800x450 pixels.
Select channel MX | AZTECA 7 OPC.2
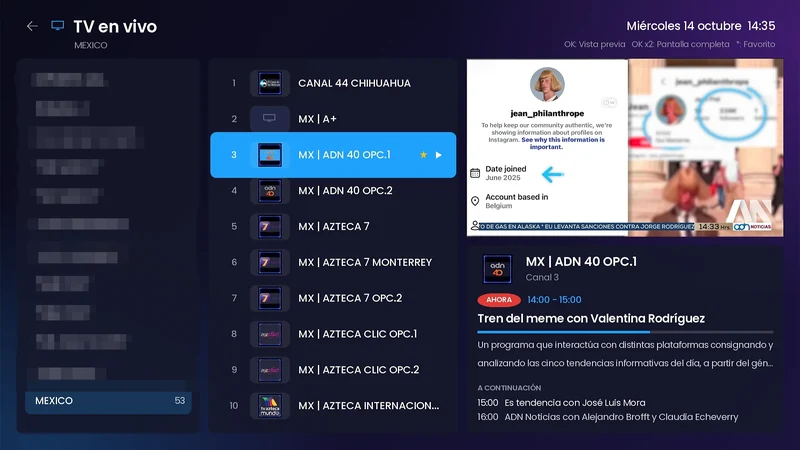[x=333, y=298]
